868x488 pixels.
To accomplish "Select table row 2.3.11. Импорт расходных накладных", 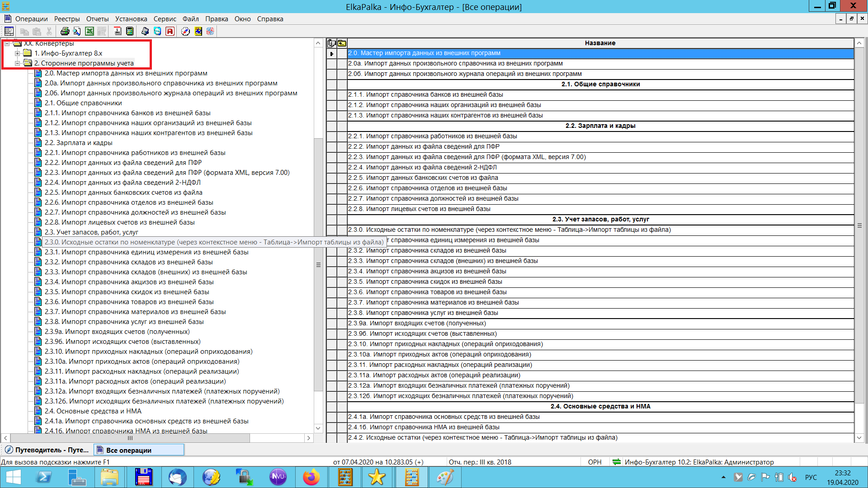I will [x=600, y=365].
